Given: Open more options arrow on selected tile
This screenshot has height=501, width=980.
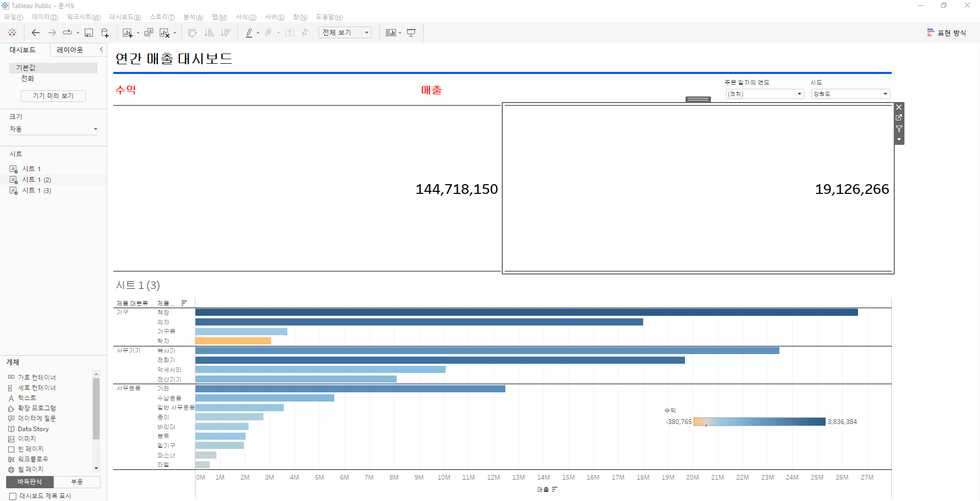Looking at the screenshot, I should point(899,139).
